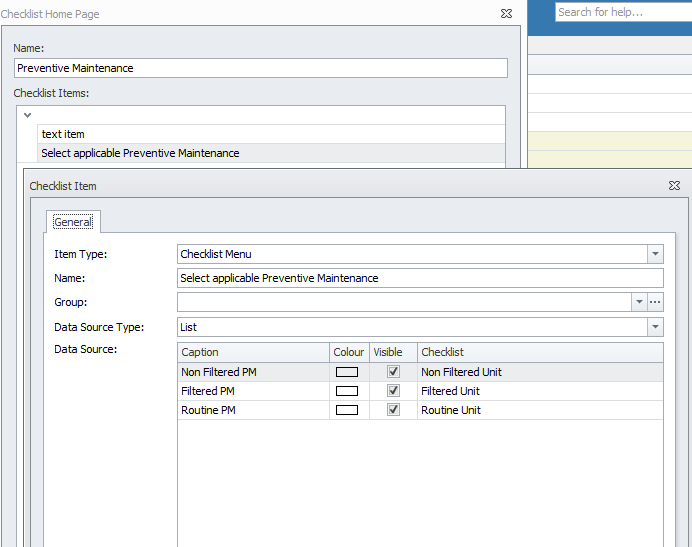Open the Data Source Type dropdown arrow
692x547 pixels.
tap(655, 327)
